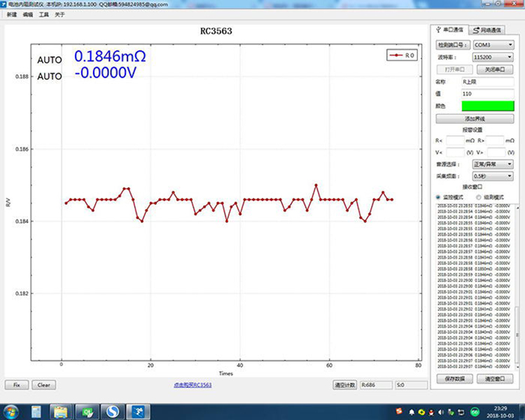525x420 pixels.
Task: Open the 0.5秒 sampling interval dropdown
Action: (493, 176)
